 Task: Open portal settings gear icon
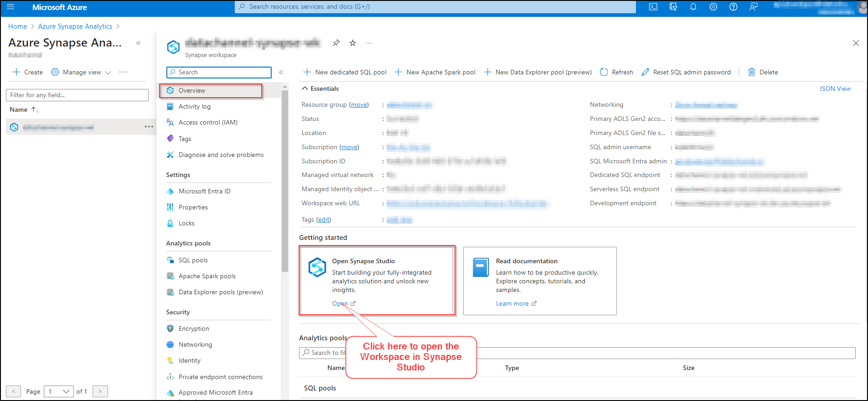(x=713, y=7)
